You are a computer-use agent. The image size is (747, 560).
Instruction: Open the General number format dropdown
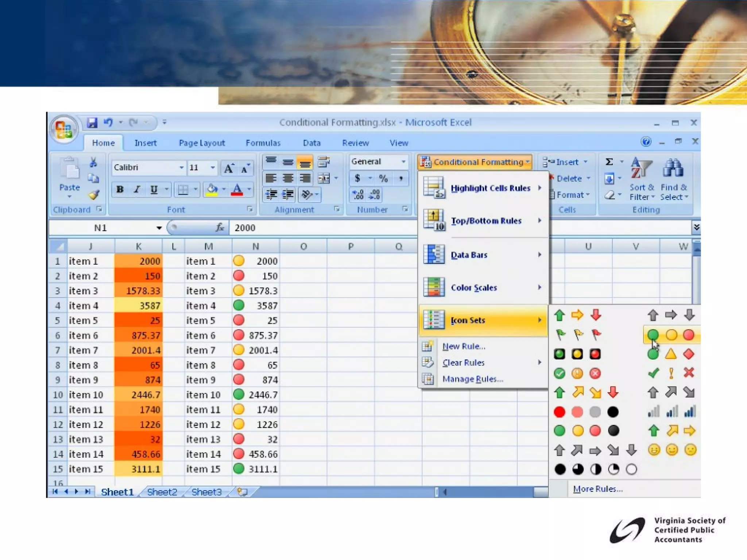tap(403, 162)
